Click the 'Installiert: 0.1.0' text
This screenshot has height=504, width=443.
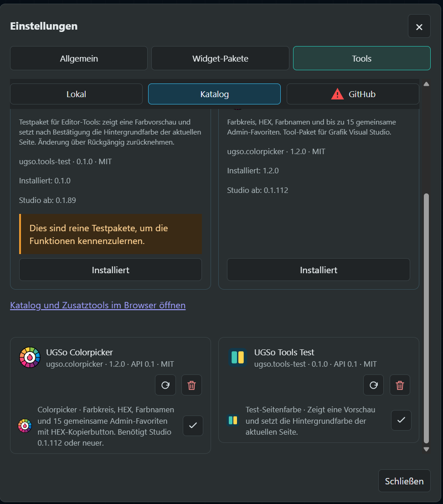tap(45, 181)
